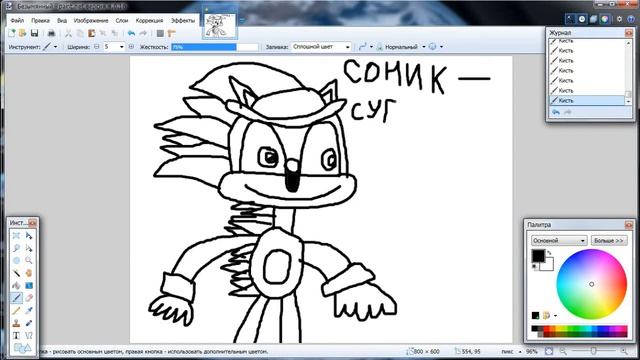The image size is (640, 360).
Task: Select the Ellipse Select tool
Action: 16,260
